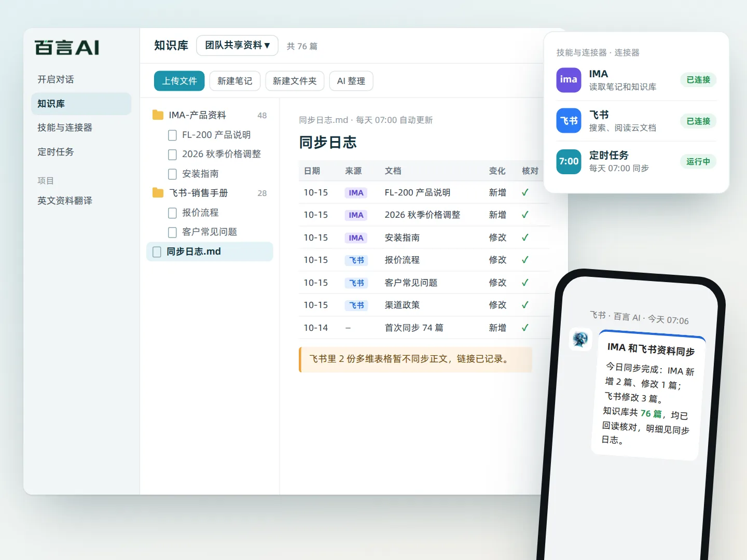Click the sender avatar in the phone message

[x=580, y=340]
